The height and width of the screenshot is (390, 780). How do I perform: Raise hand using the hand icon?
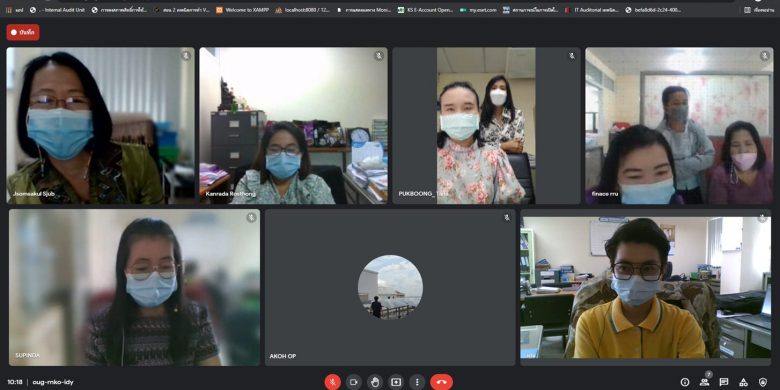pyautogui.click(x=375, y=382)
